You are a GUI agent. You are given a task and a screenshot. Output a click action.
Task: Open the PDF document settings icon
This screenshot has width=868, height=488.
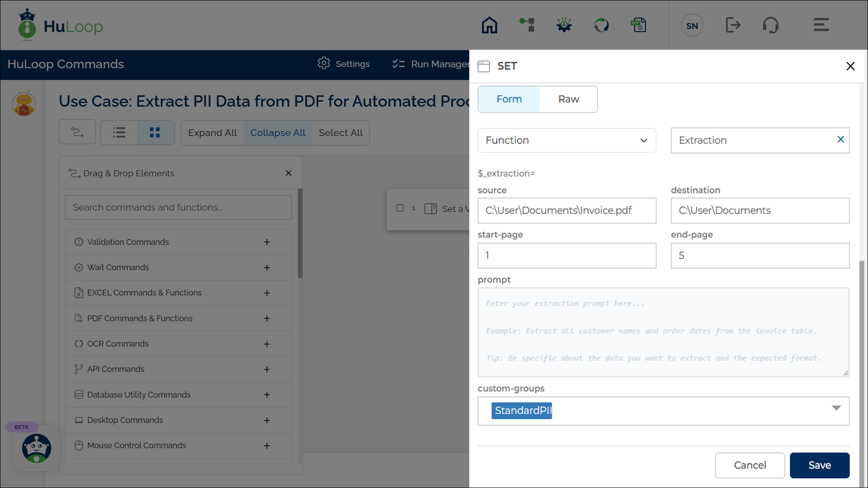click(638, 25)
